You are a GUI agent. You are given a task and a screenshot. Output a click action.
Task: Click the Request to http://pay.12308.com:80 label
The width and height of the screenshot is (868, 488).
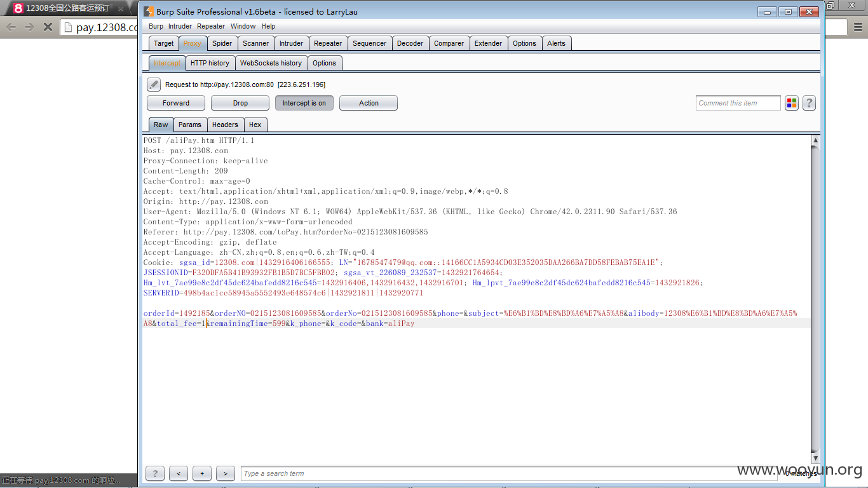(x=245, y=85)
